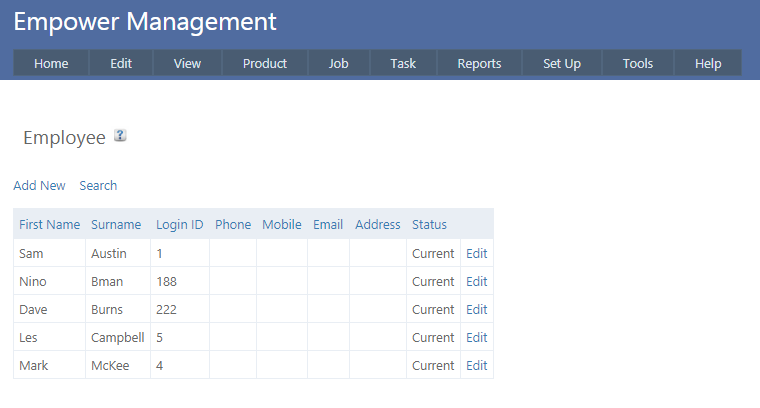This screenshot has width=760, height=408.
Task: Sort table by Surname column
Action: tap(116, 224)
